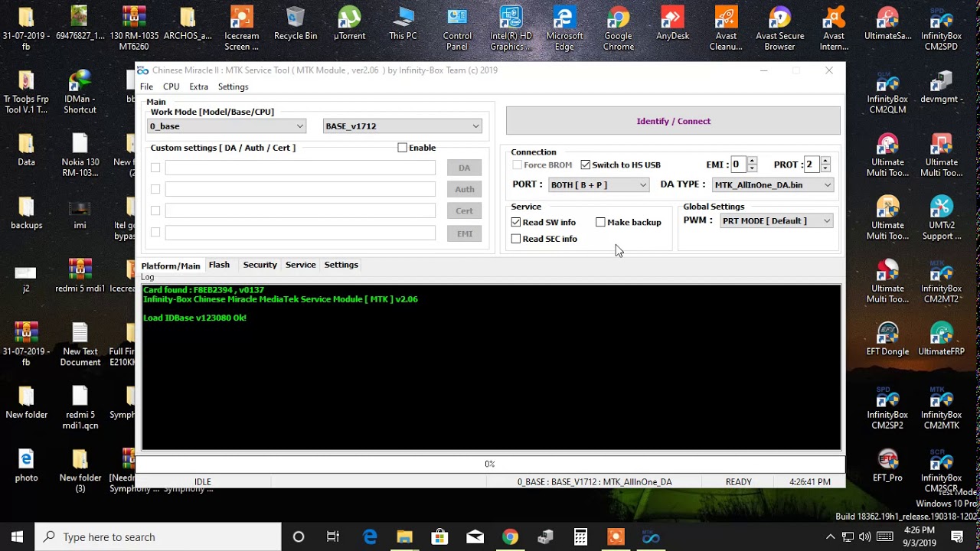This screenshot has width=980, height=551.
Task: Click the Cert button
Action: [464, 210]
